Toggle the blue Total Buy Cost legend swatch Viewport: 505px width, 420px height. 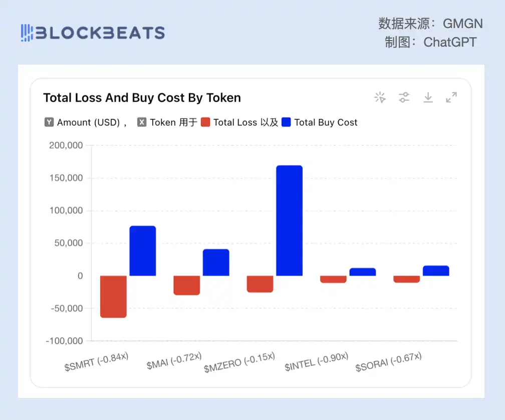(x=286, y=122)
